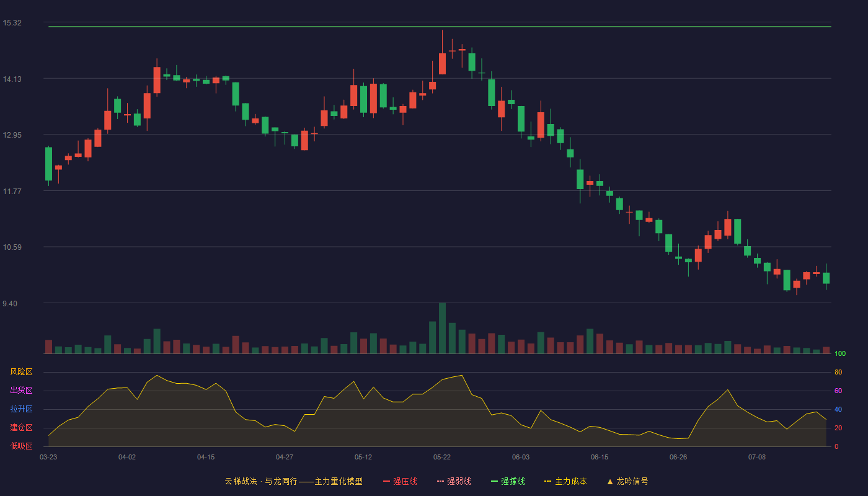Click the 20 indicator scale value
Screen dimensions: 868x496
pyautogui.click(x=838, y=428)
